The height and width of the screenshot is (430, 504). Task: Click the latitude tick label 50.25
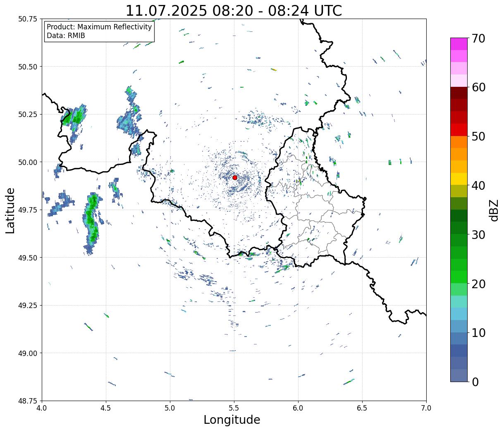click(28, 114)
